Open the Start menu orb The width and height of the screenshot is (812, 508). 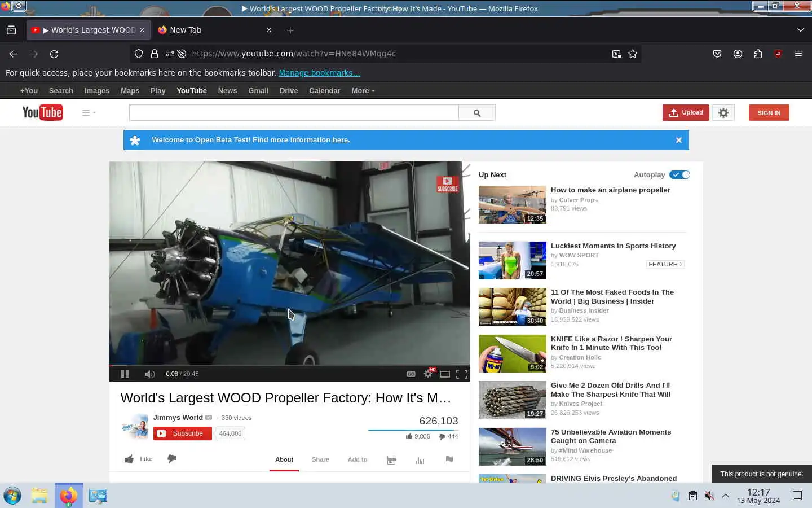tap(12, 496)
